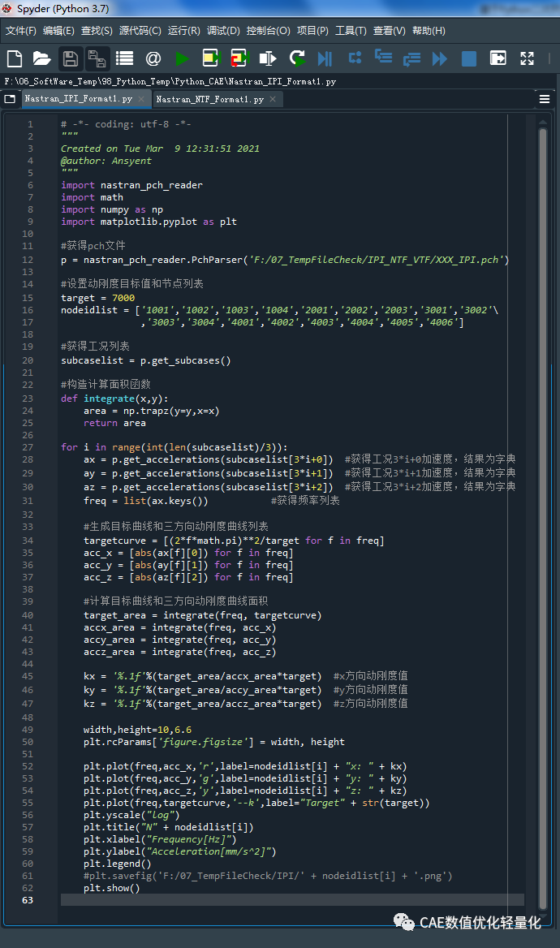This screenshot has height=948, width=560.
Task: Open the 调试(D) menu
Action: (223, 31)
